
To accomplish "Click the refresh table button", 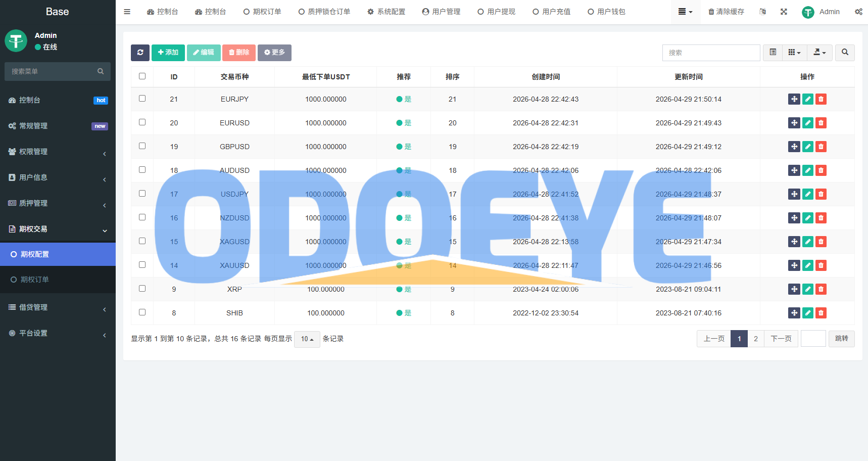I will [140, 53].
